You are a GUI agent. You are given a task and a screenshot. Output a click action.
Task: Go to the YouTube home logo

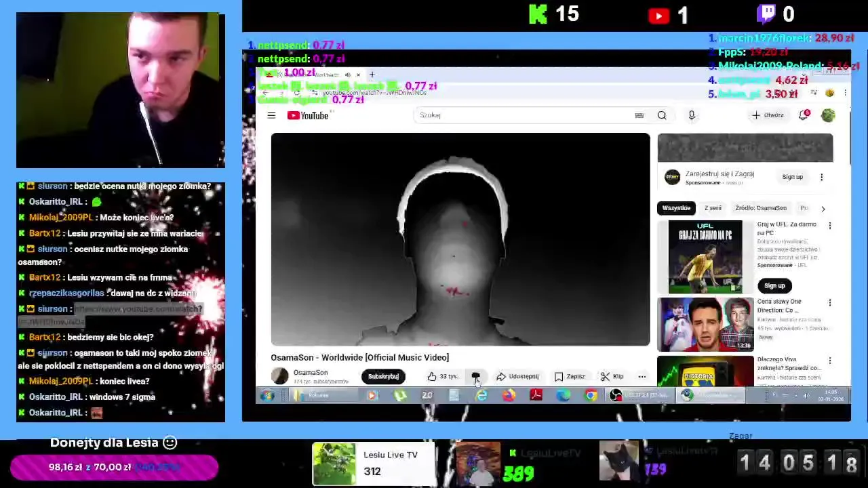[308, 116]
